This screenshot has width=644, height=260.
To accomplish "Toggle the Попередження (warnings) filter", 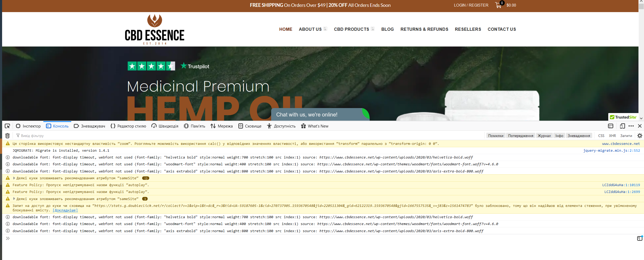I will (x=521, y=136).
